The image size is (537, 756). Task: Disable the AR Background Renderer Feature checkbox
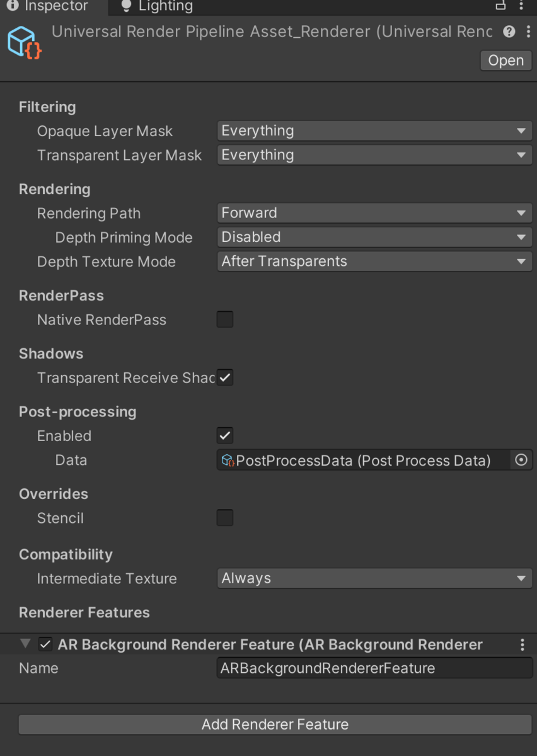point(46,644)
